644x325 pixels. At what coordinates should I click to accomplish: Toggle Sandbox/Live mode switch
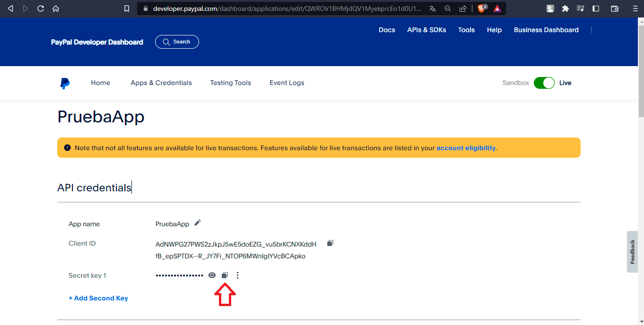pos(544,83)
